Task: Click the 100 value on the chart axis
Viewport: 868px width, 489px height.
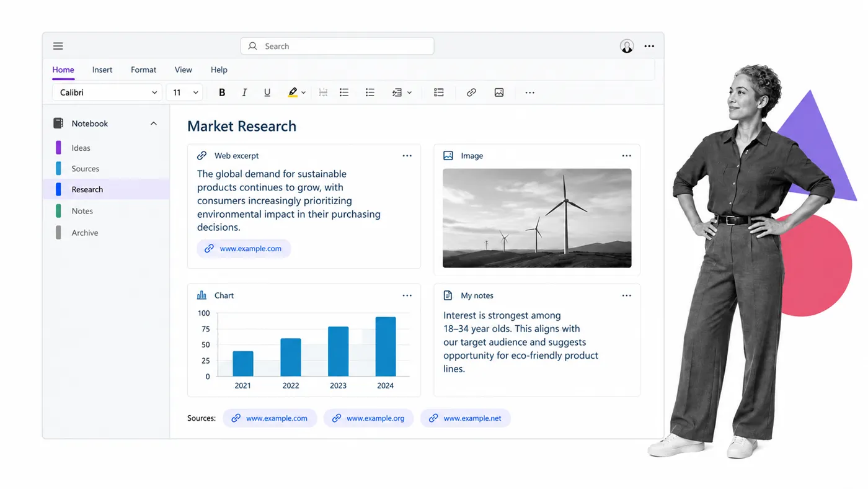Action: [x=204, y=313]
